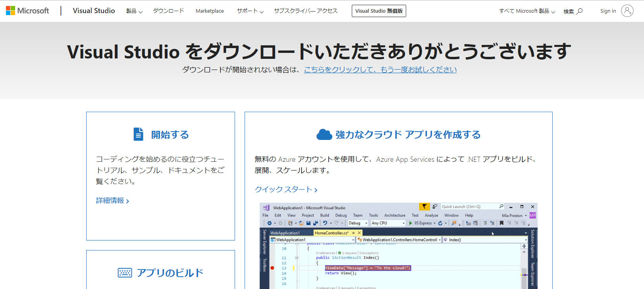
Task: Click the bookmark icon in VS toolbar
Action: pyautogui.click(x=501, y=223)
